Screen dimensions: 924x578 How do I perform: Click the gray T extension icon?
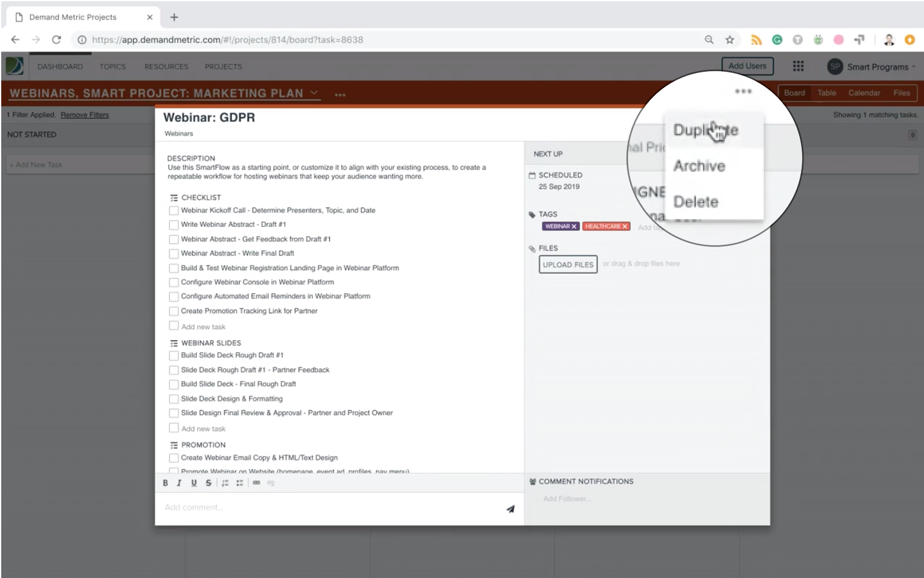pyautogui.click(x=797, y=40)
